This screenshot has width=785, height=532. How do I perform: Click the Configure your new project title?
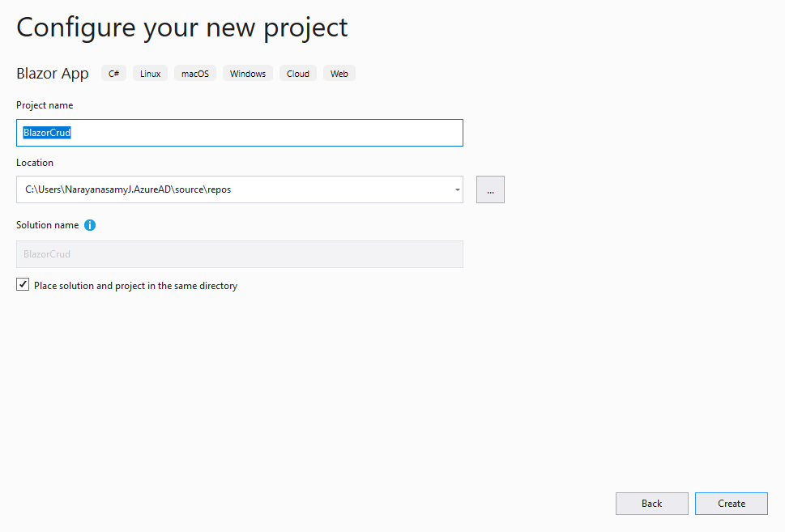182,28
